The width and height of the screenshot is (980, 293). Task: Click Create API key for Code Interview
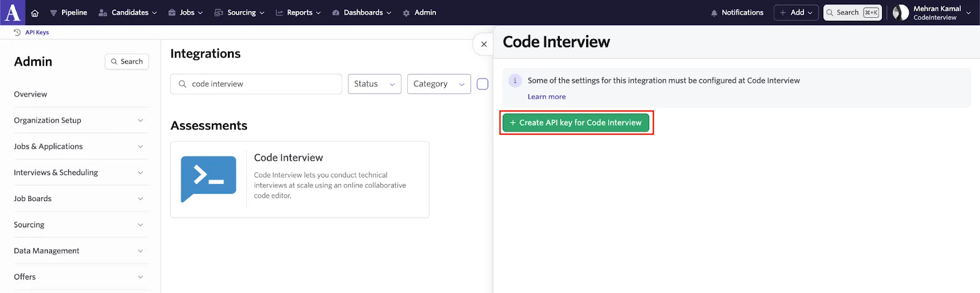coord(576,123)
